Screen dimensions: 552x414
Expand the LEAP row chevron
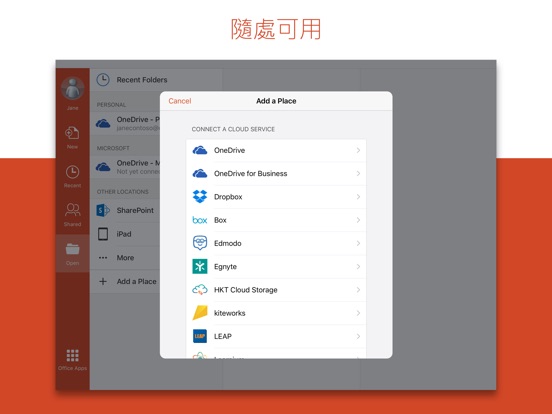tap(358, 336)
